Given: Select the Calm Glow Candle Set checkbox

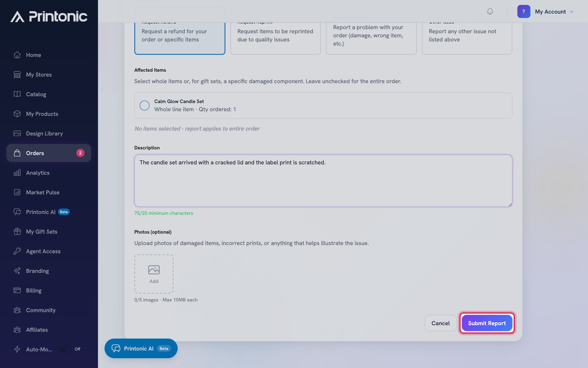Looking at the screenshot, I should point(145,105).
